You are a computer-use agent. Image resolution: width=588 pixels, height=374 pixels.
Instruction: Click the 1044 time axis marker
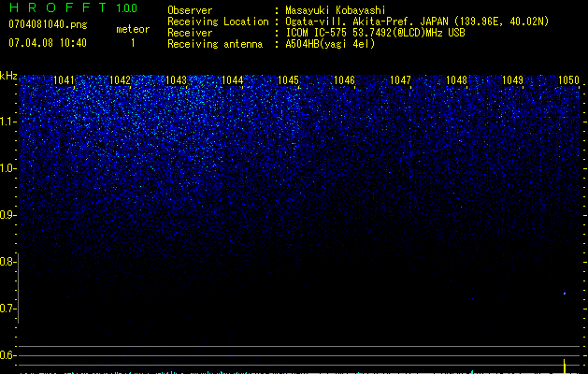[x=233, y=80]
